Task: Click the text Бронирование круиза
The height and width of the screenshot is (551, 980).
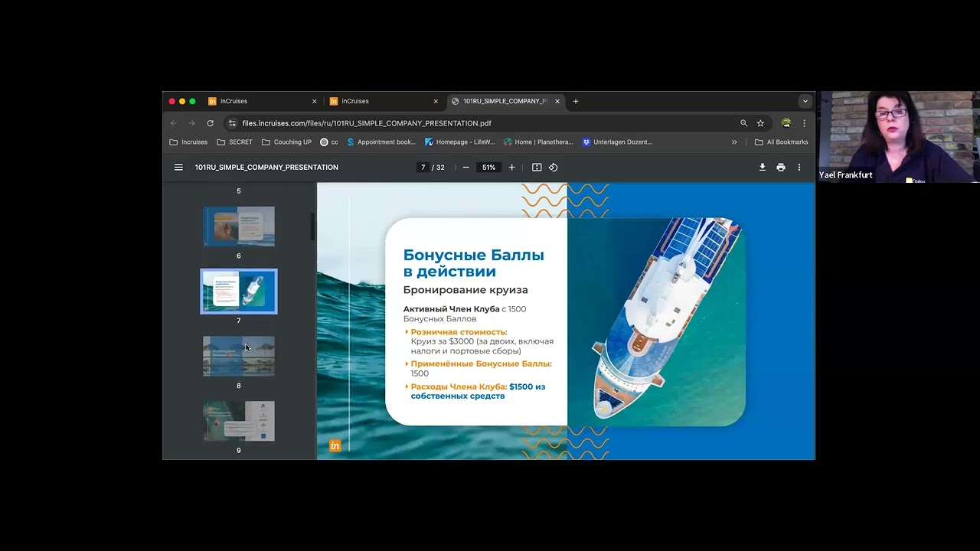Action: [465, 290]
